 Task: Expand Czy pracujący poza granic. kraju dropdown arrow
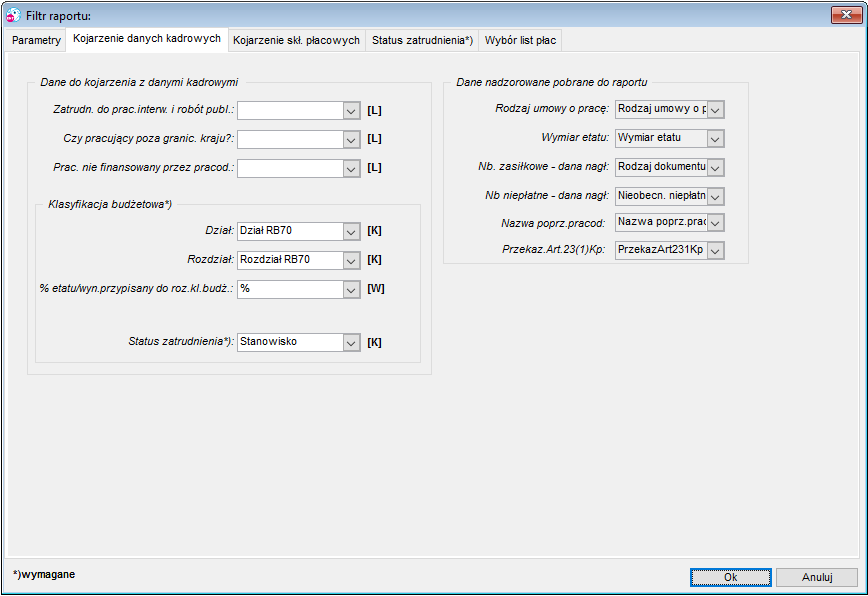[351, 139]
